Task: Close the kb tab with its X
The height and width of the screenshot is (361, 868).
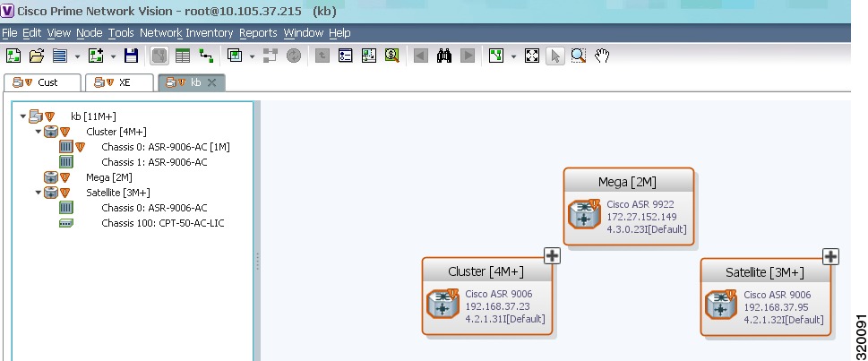Action: click(x=211, y=82)
